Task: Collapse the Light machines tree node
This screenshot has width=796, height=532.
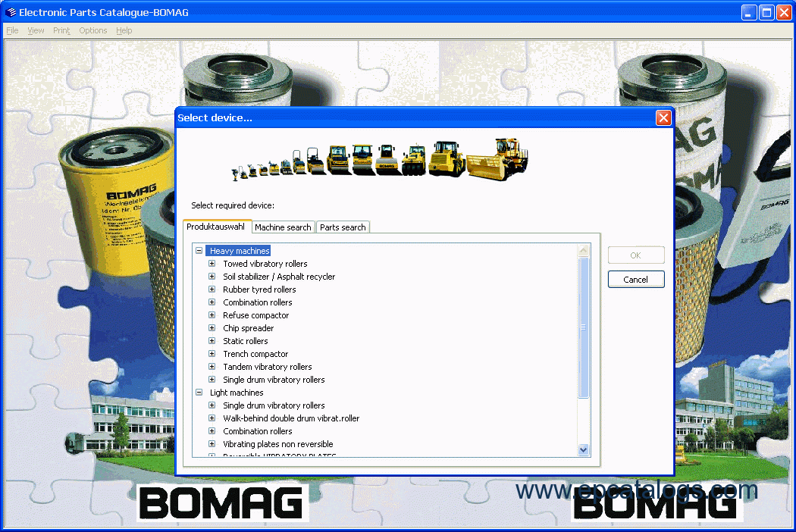Action: click(x=199, y=393)
